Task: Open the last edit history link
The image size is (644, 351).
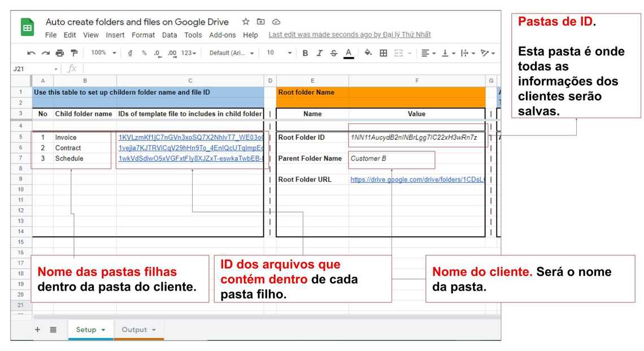Action: click(350, 35)
